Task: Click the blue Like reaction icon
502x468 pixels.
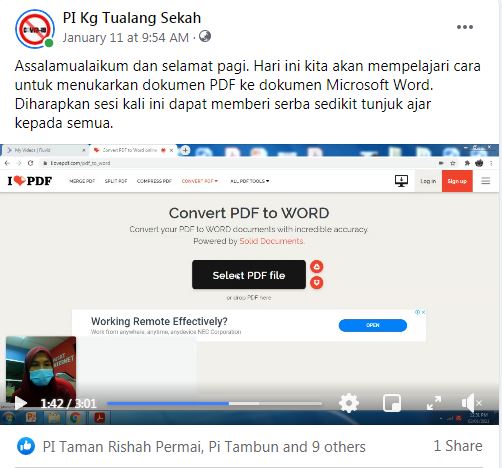Action: click(26, 446)
